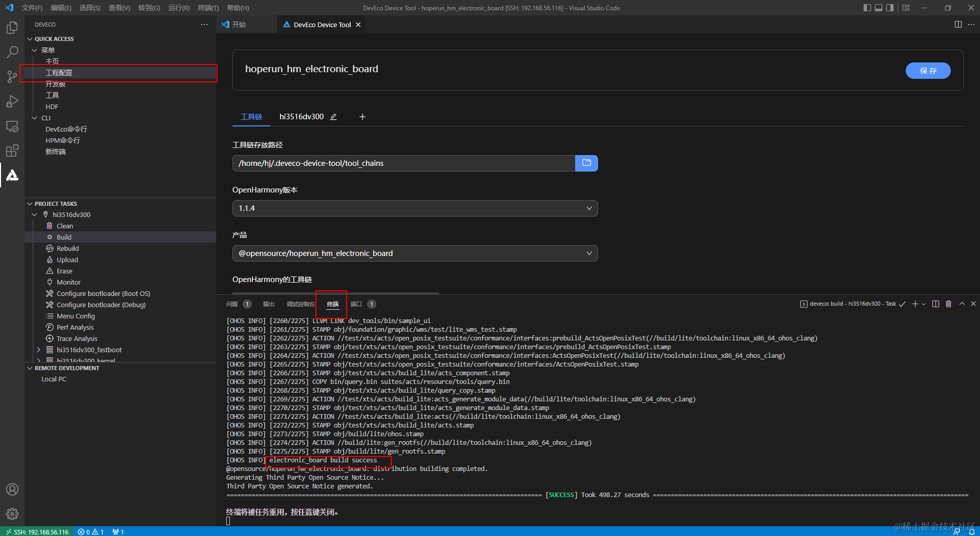This screenshot has height=536, width=980.
Task: Click the 保存 save button
Action: point(928,71)
